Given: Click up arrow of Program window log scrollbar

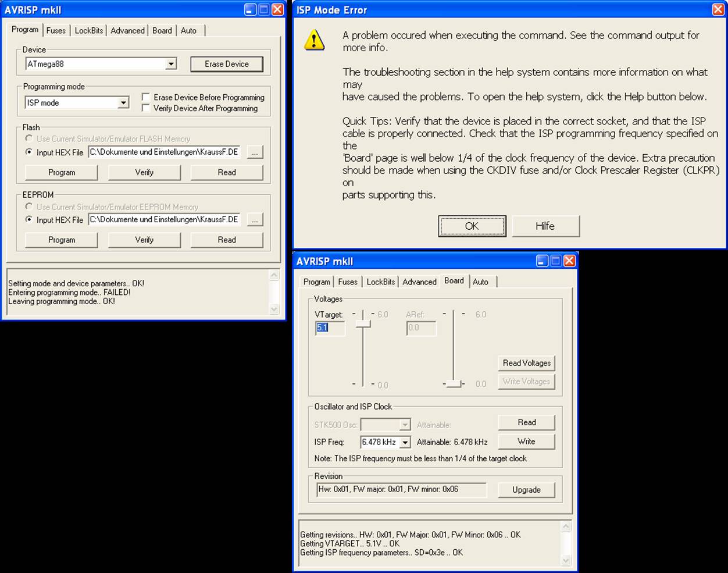Looking at the screenshot, I should pyautogui.click(x=274, y=276).
